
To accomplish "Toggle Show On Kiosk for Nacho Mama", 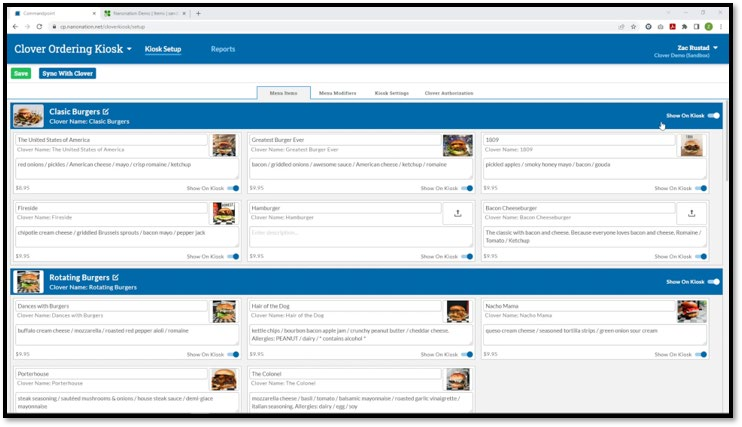I will coord(701,355).
